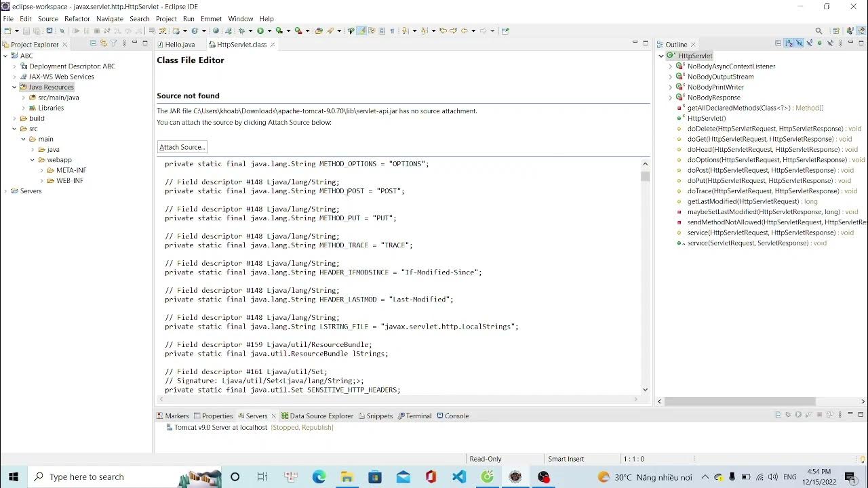Click the Servers view publish icon
The image size is (868, 488).
[829, 414]
